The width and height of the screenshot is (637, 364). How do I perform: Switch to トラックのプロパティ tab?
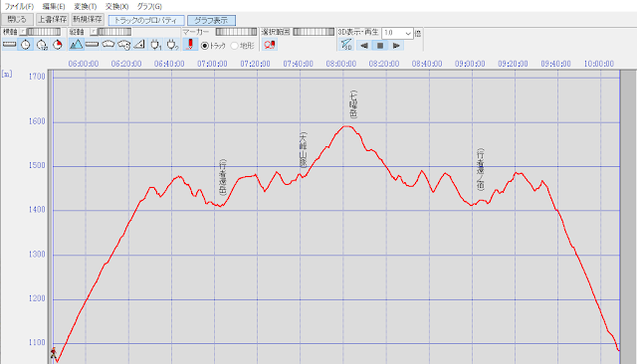[x=146, y=20]
